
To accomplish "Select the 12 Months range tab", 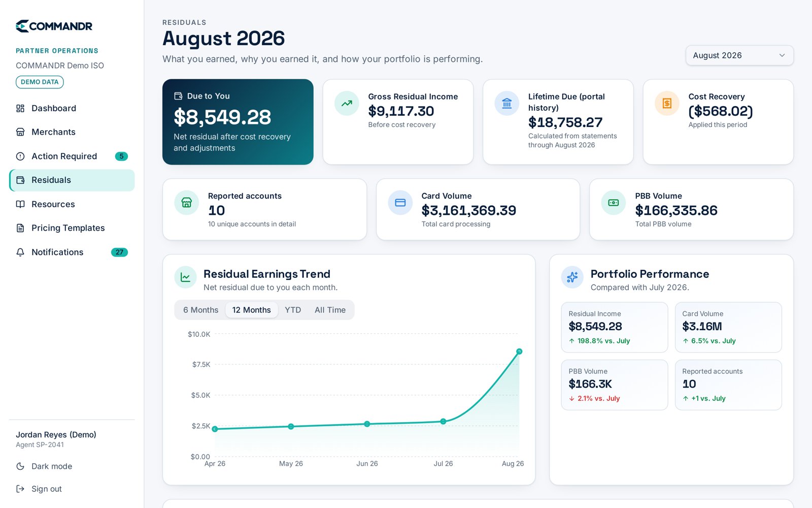I will [x=252, y=310].
